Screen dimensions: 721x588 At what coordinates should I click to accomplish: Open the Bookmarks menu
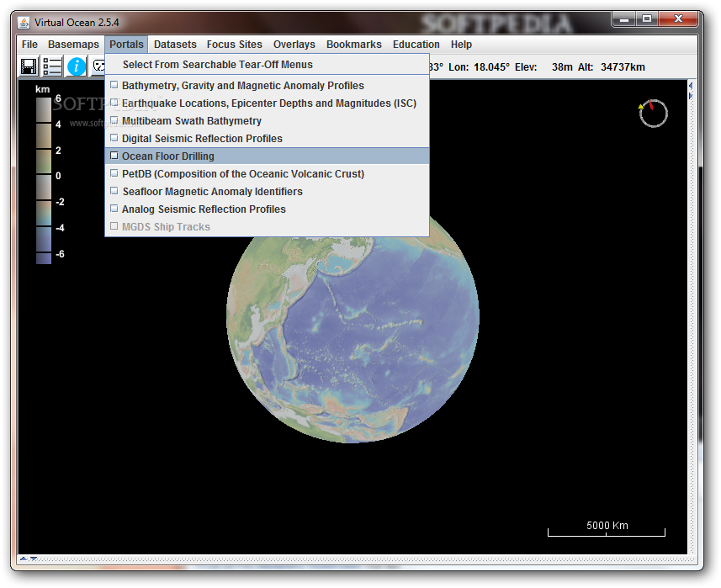pos(354,45)
